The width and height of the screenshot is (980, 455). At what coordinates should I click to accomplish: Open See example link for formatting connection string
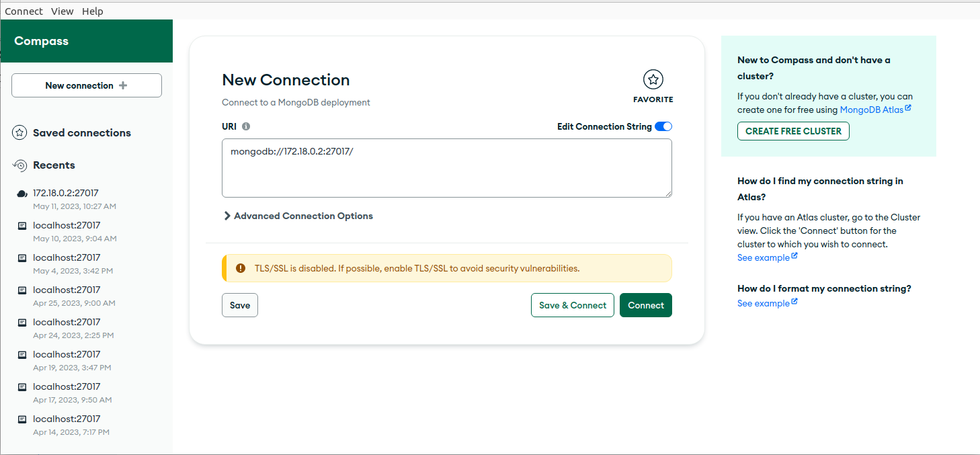pyautogui.click(x=764, y=303)
